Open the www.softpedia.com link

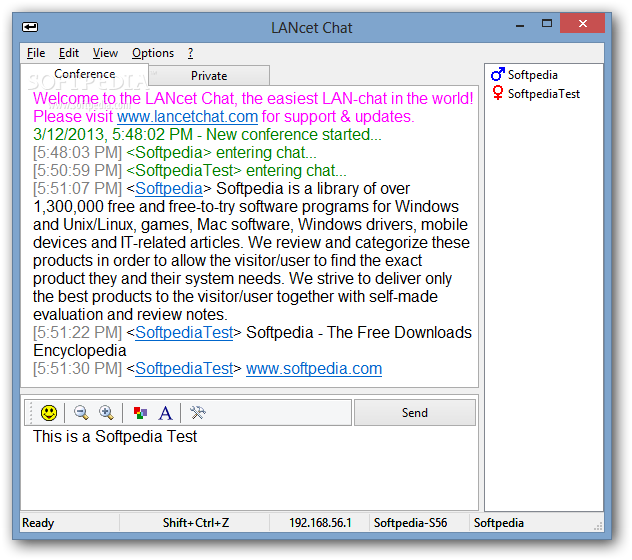314,368
